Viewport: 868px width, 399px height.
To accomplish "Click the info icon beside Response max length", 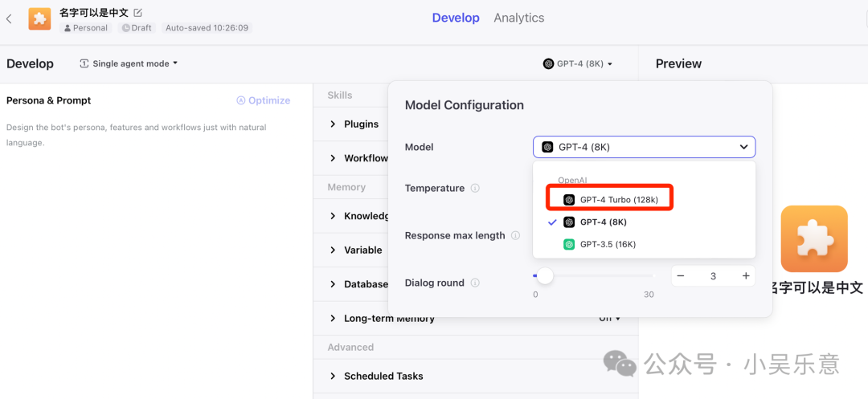I will pos(515,235).
